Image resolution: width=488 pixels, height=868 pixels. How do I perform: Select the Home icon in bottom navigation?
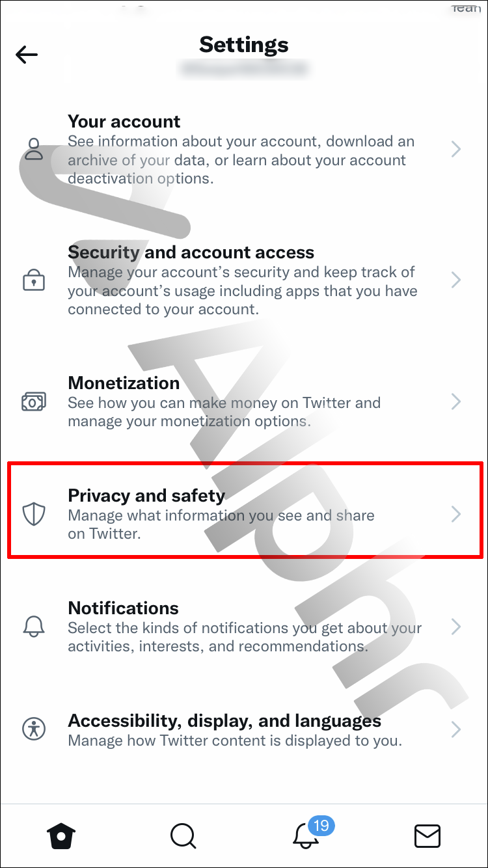pos(61,836)
